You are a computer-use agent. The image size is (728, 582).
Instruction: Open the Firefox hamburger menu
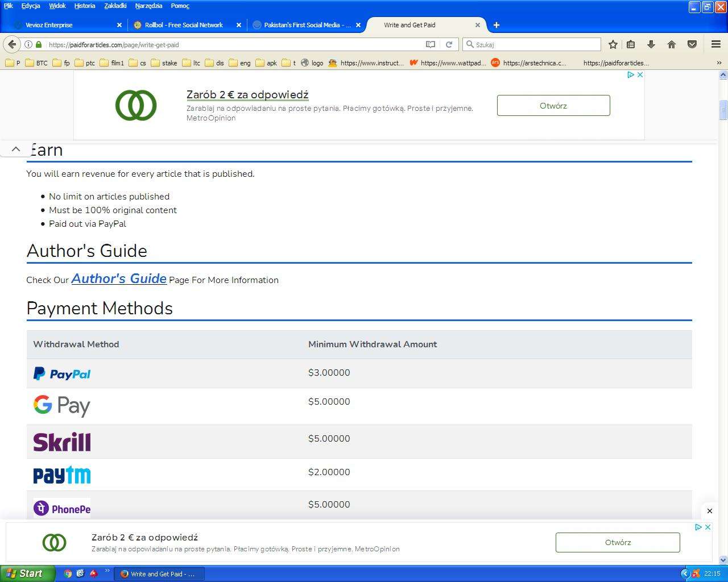[716, 44]
